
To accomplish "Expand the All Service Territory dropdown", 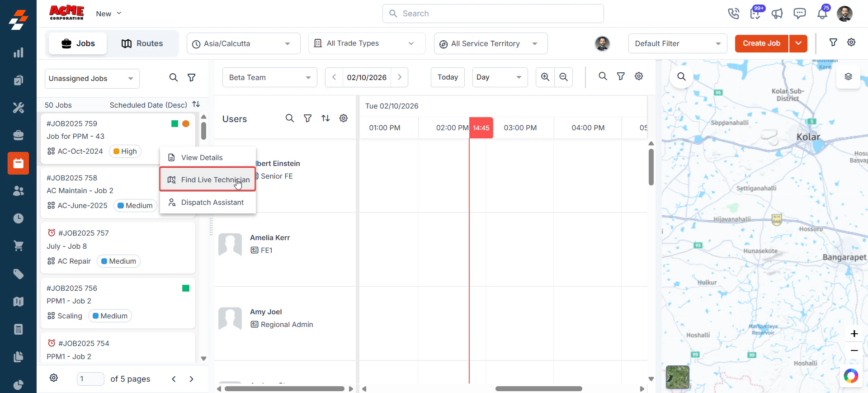I will (x=491, y=43).
